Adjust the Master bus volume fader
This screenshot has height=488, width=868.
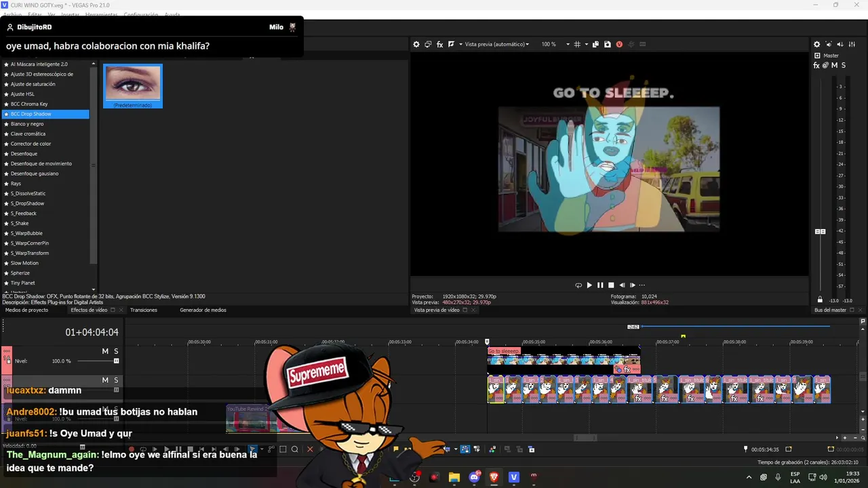click(820, 232)
